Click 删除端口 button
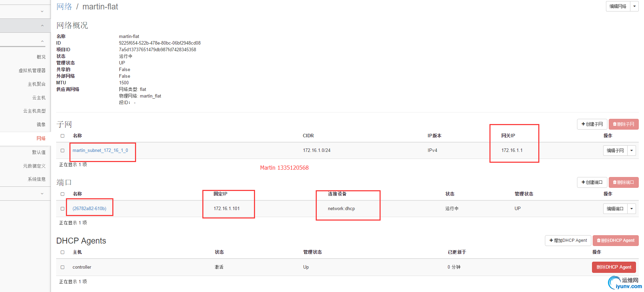Viewport: 644px width, 292px height. (x=623, y=182)
